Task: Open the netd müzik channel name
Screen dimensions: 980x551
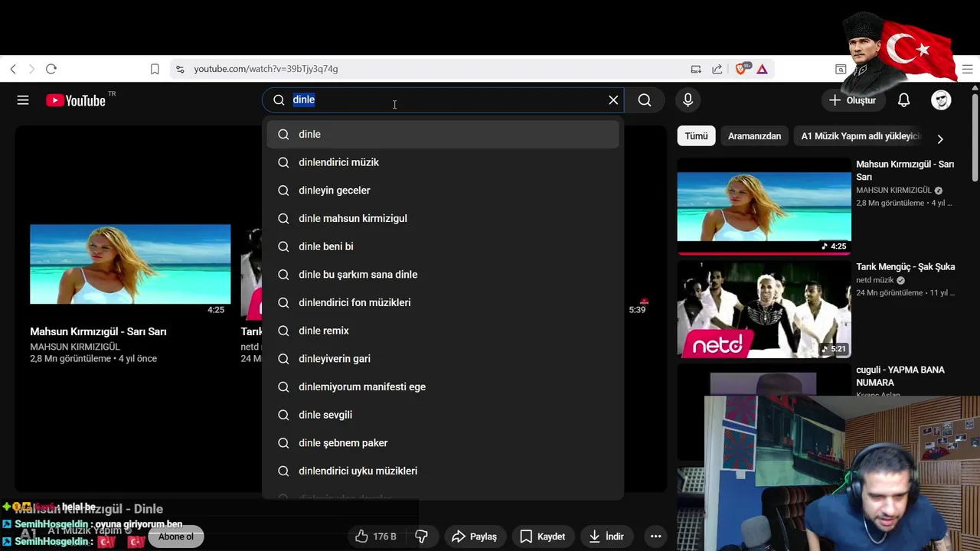Action: [x=875, y=280]
